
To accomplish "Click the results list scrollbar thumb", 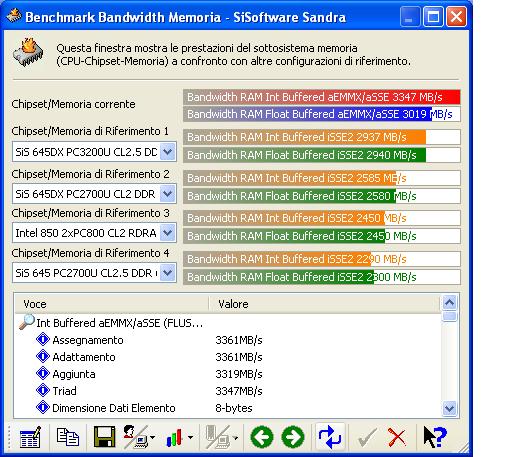I will click(450, 316).
